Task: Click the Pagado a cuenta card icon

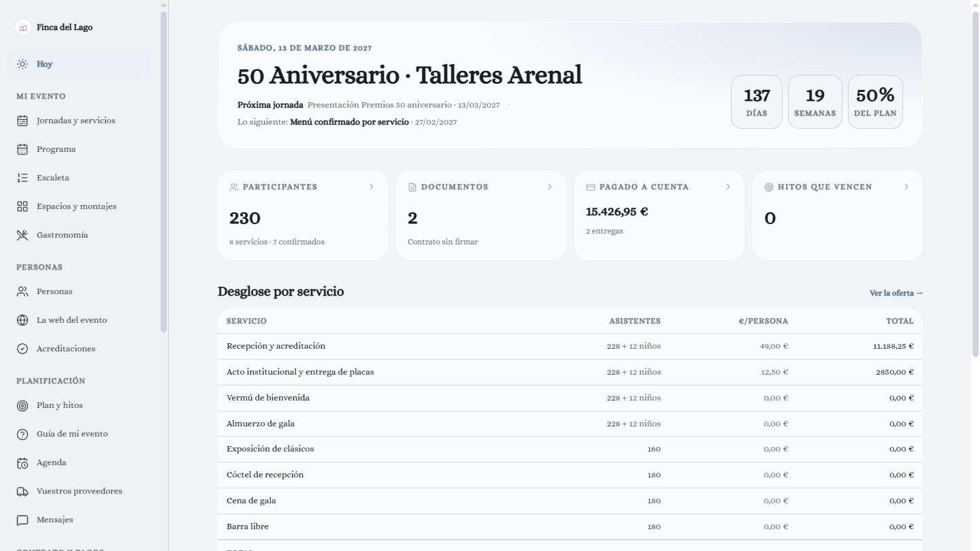Action: (591, 187)
